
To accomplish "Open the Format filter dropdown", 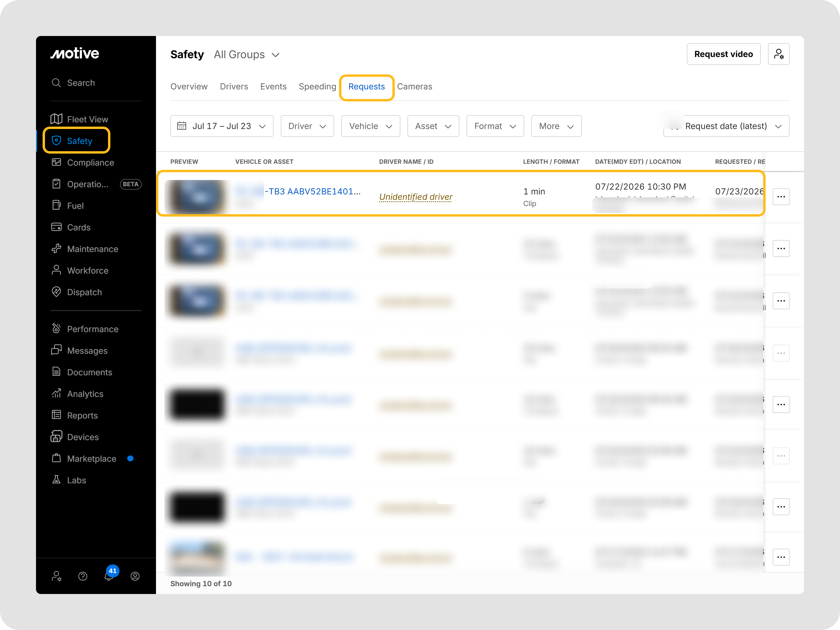I will click(495, 126).
